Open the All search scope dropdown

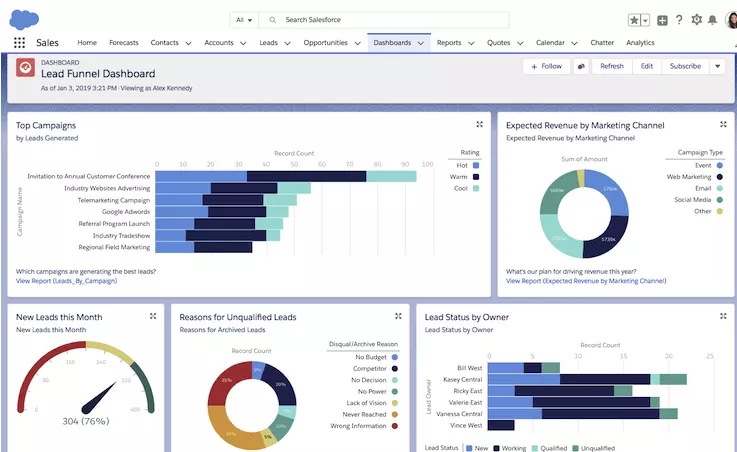click(244, 20)
